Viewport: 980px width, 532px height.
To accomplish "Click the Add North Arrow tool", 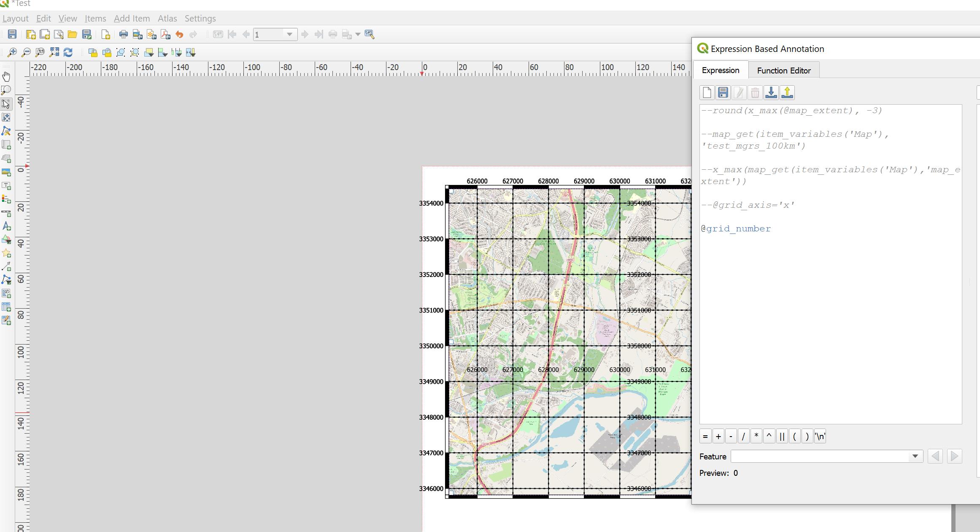I will click(6, 226).
